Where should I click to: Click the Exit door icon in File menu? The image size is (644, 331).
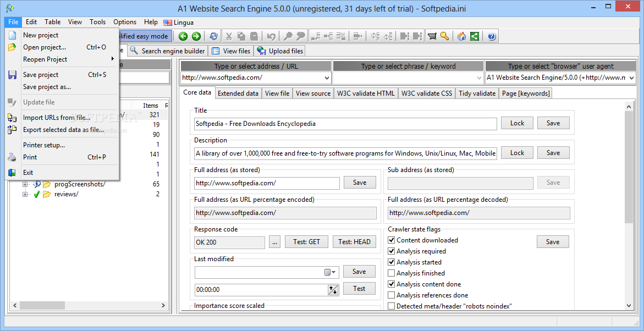12,173
